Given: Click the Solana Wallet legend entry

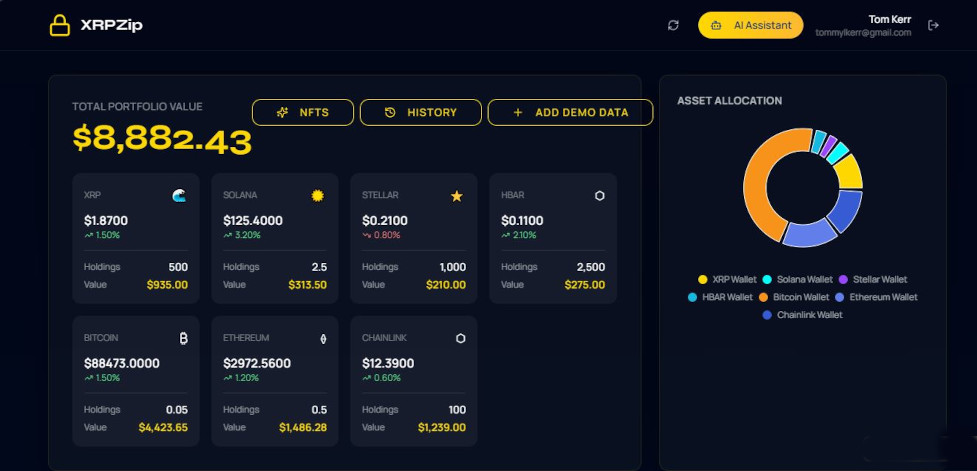Looking at the screenshot, I should tap(797, 280).
